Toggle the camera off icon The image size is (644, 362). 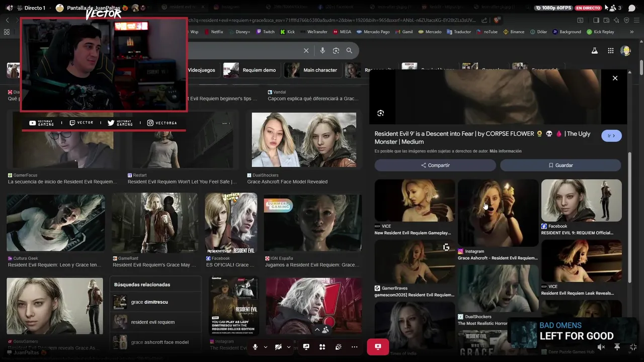click(278, 347)
